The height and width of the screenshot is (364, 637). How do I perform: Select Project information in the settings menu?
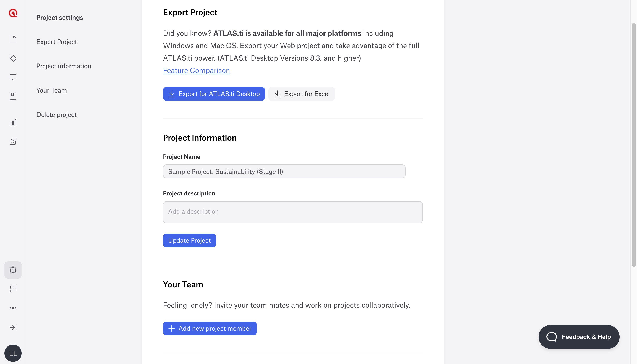[x=64, y=66]
